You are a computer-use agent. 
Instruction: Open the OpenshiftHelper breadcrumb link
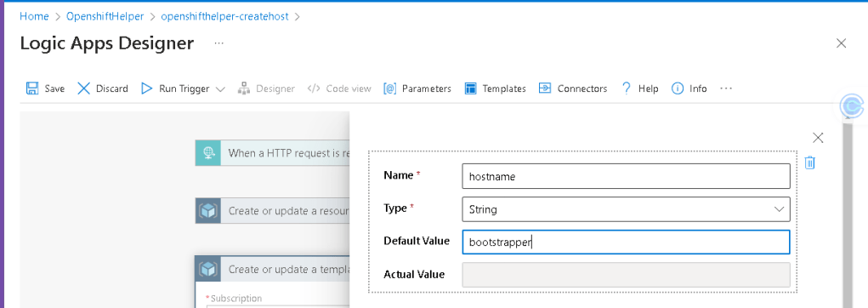point(105,16)
